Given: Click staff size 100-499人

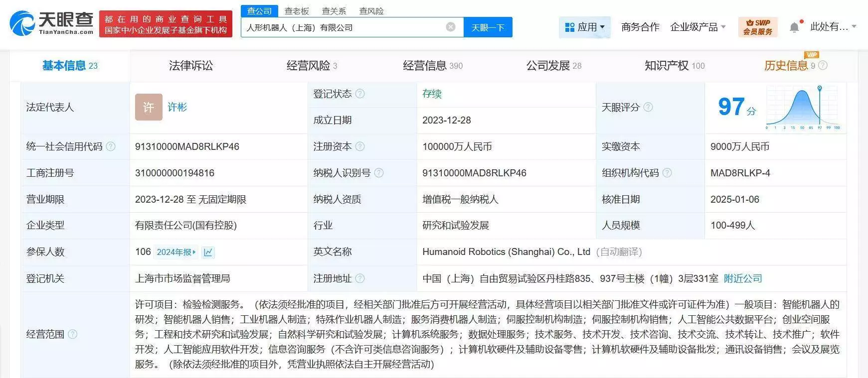Looking at the screenshot, I should [x=733, y=225].
